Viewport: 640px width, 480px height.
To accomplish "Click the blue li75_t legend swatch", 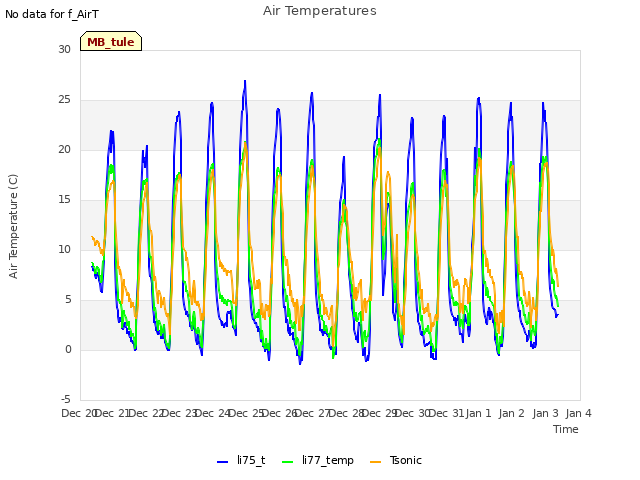I will (222, 462).
